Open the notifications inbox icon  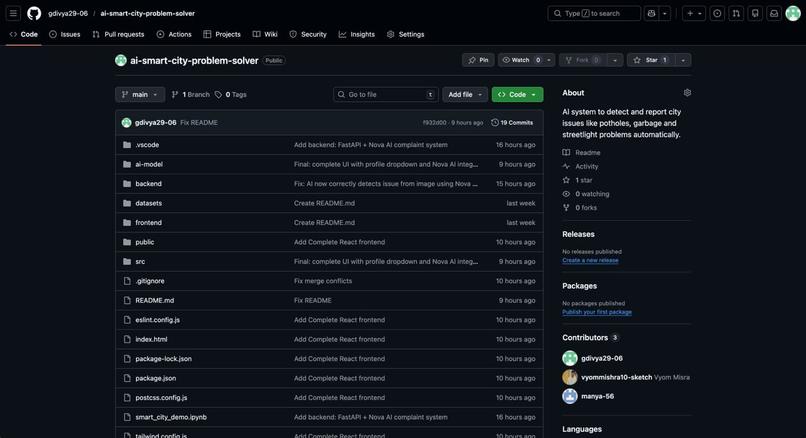774,13
